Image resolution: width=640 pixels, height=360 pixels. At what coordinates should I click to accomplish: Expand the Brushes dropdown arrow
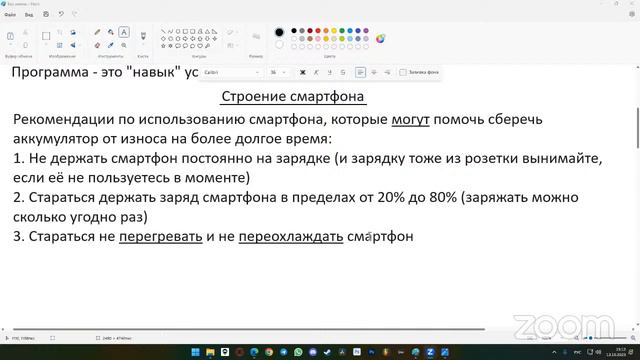tap(143, 45)
